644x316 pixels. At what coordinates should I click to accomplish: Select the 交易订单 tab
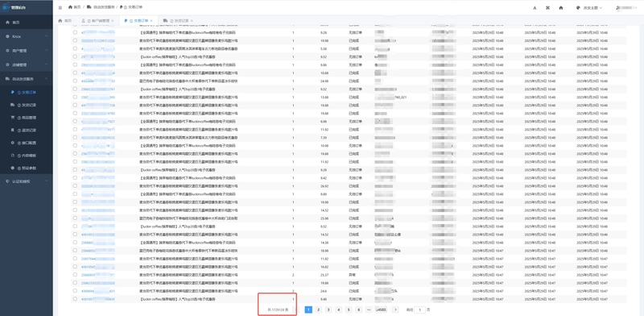click(x=138, y=21)
